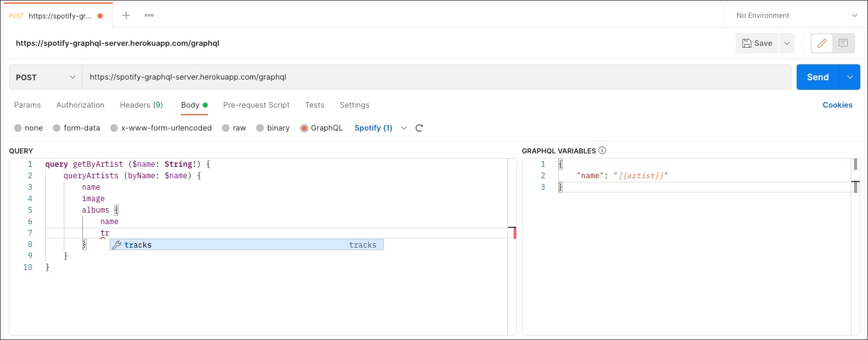Image resolution: width=868 pixels, height=340 pixels.
Task: Open the tab options ellipsis menu
Action: coord(149,15)
